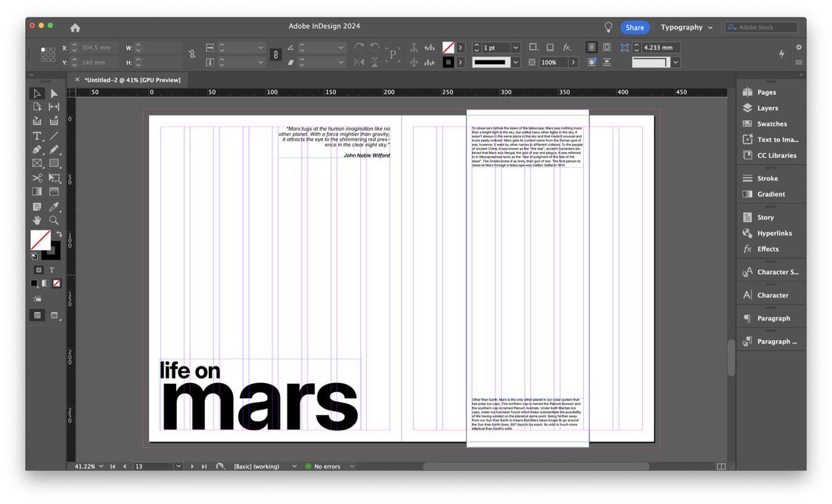832x504 pixels.
Task: Expand opacity 100% slider arrow
Action: (573, 62)
